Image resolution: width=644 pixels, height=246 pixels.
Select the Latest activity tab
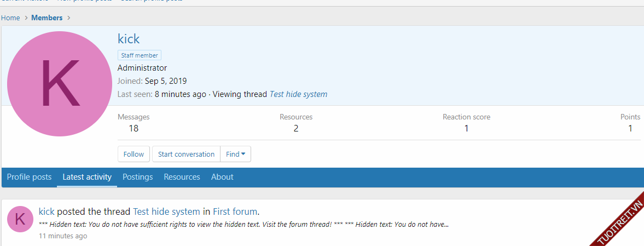[x=87, y=177]
